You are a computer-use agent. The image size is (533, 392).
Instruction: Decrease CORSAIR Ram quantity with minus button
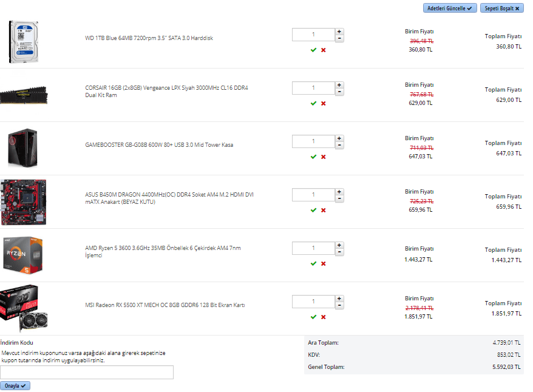coord(339,92)
